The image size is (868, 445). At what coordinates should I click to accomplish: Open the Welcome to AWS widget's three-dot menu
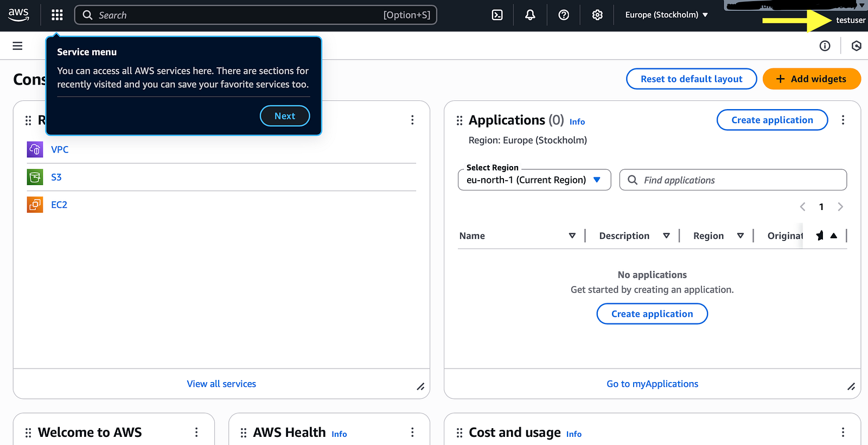coord(196,432)
